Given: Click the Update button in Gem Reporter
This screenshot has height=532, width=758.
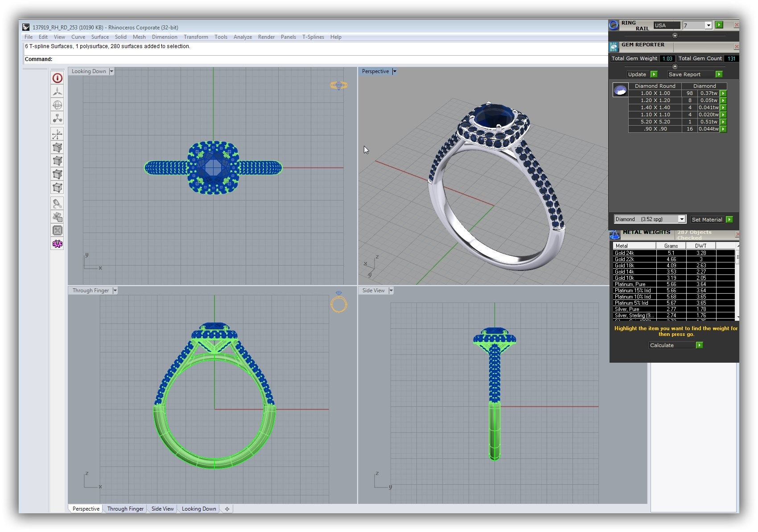Looking at the screenshot, I should pyautogui.click(x=637, y=74).
